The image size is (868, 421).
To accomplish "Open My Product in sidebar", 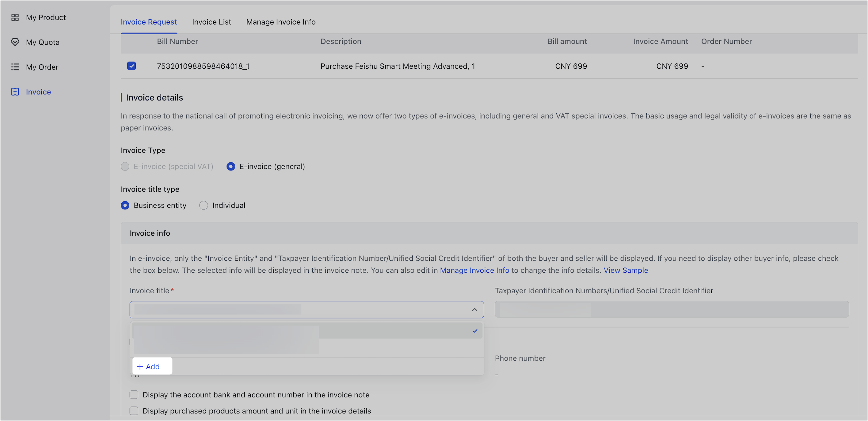I will point(46,17).
